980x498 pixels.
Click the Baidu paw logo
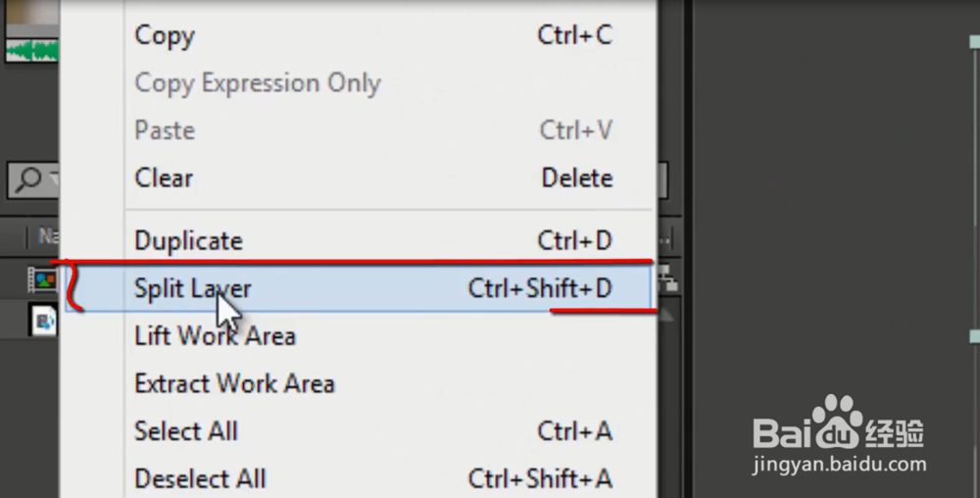838,422
